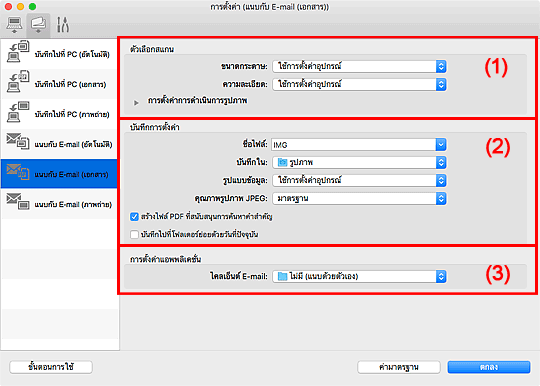Viewport: 540px width, 386px height.
Task: Select แนบกับ E-mail (ภาพถ่าย) list item
Action: pos(59,204)
